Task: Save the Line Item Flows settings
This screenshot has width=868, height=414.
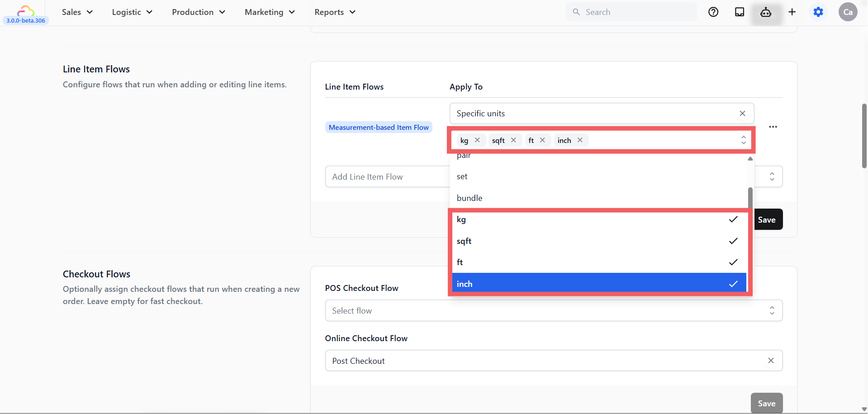Action: [x=767, y=220]
